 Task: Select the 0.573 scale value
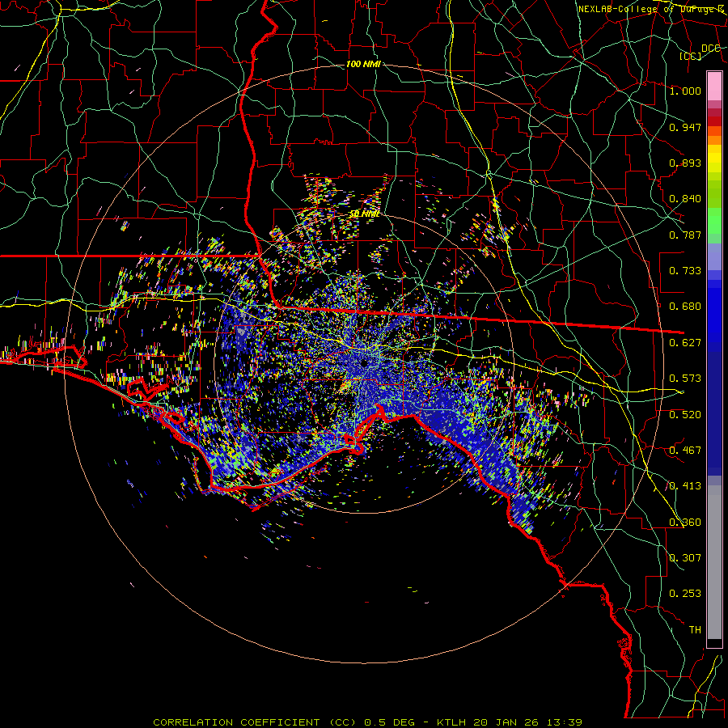tap(685, 379)
